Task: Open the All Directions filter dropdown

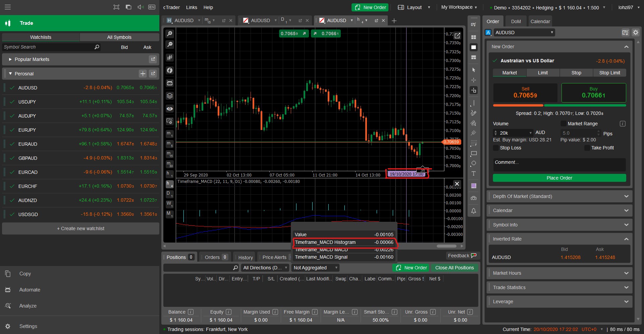Action: (x=265, y=268)
